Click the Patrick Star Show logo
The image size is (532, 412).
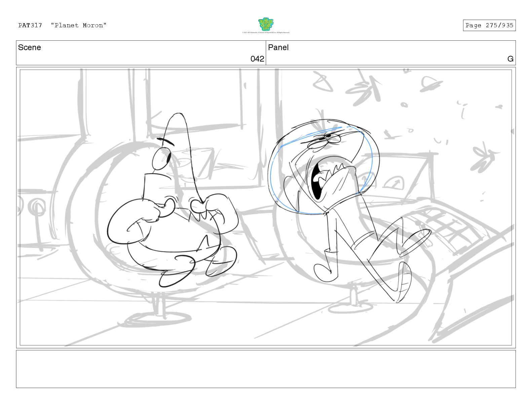click(266, 24)
